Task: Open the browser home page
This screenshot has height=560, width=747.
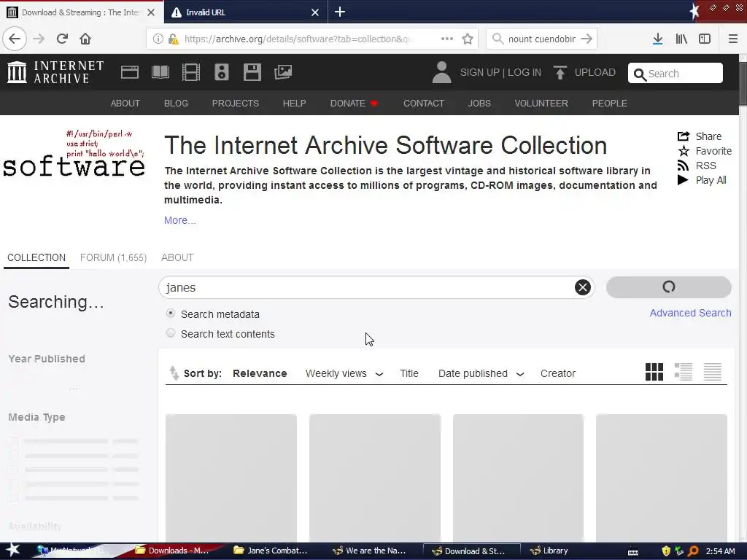Action: point(85,39)
